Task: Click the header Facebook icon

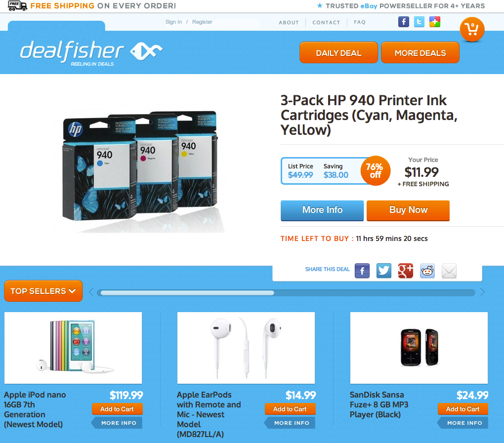Action: coord(403,22)
